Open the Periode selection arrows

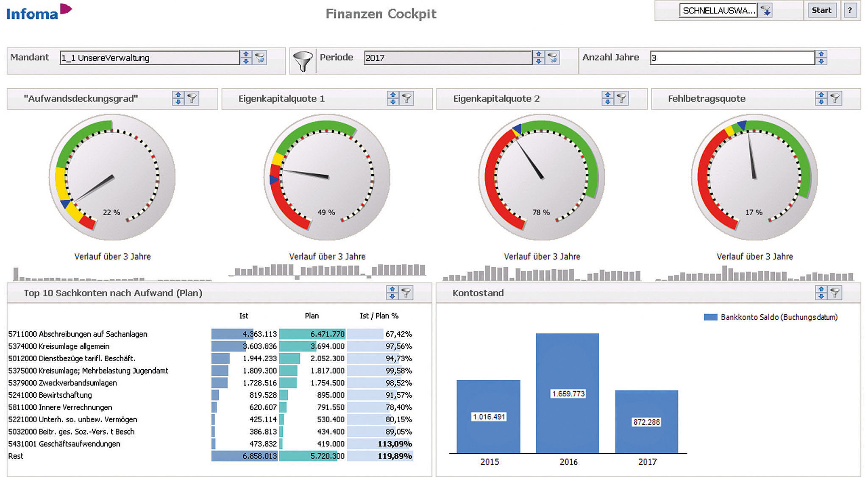coord(539,58)
